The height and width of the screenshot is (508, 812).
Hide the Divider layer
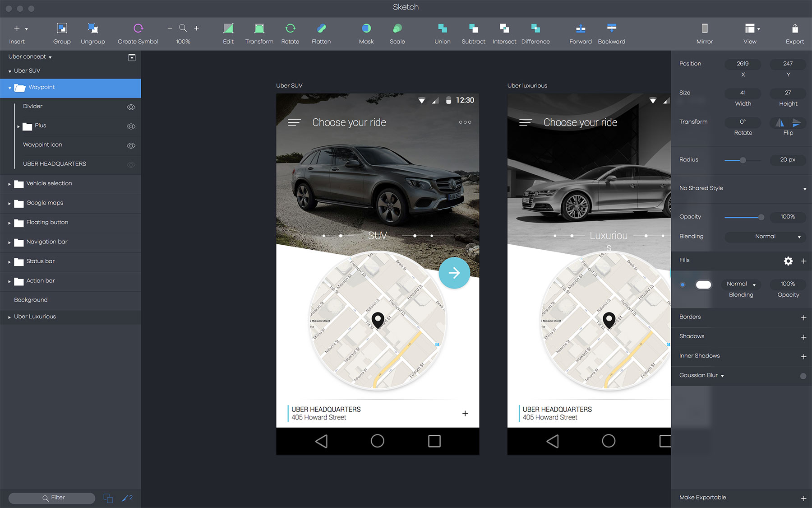[131, 107]
